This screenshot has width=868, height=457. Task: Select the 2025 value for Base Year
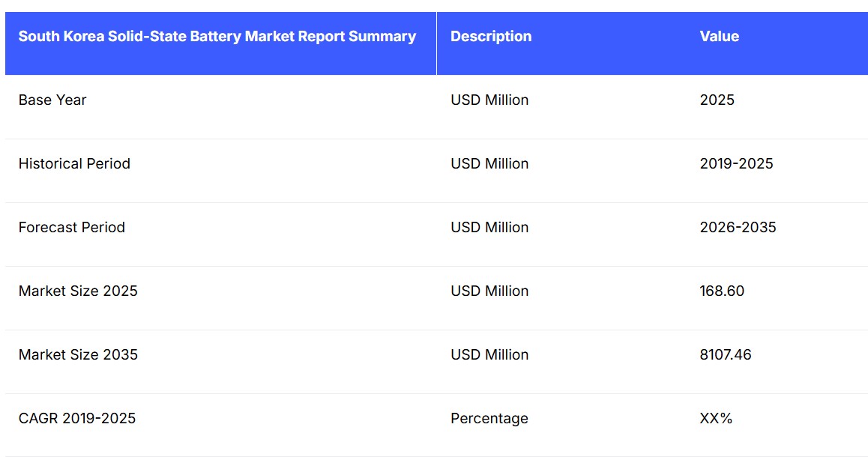(717, 100)
